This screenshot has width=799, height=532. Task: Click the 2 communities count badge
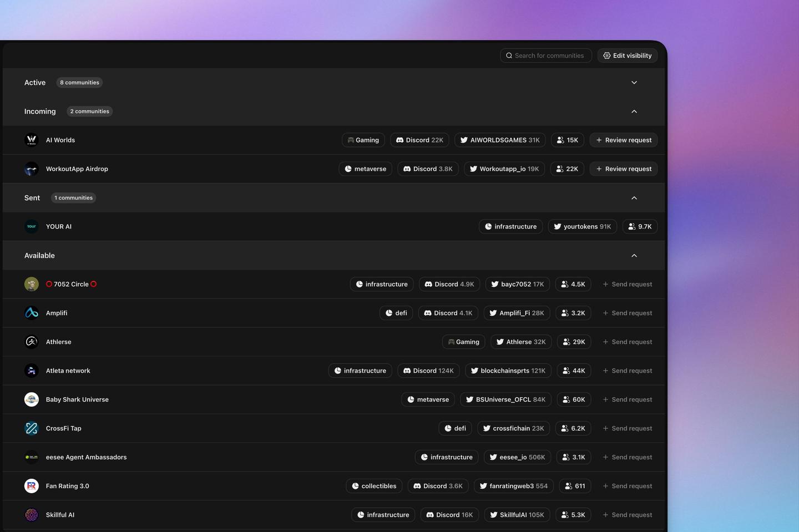pyautogui.click(x=90, y=112)
